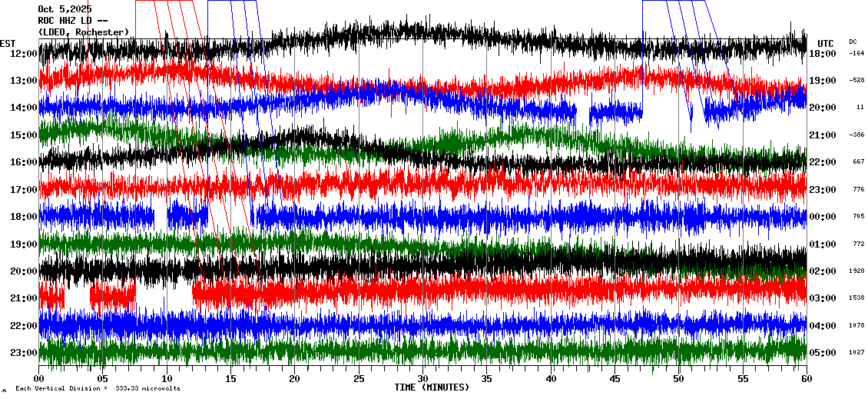The image size is (868, 399).
Task: Click the 21:00 EST row label
Action: [x=24, y=298]
